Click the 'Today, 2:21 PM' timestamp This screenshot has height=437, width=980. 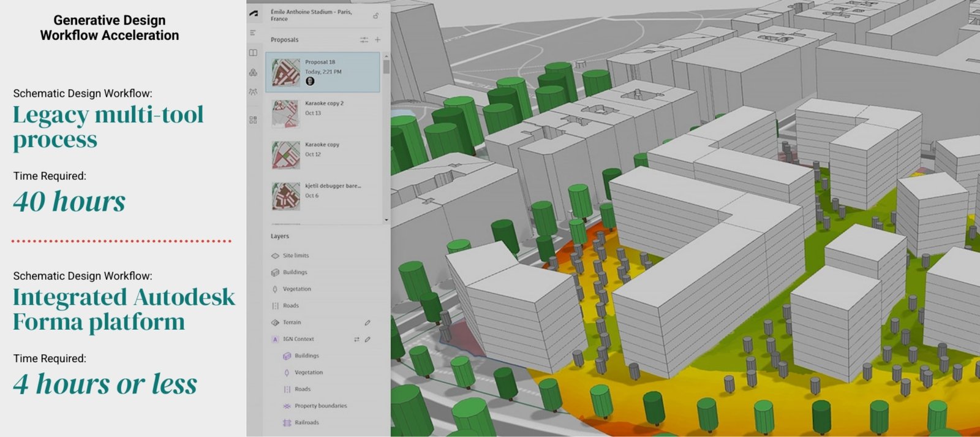323,72
